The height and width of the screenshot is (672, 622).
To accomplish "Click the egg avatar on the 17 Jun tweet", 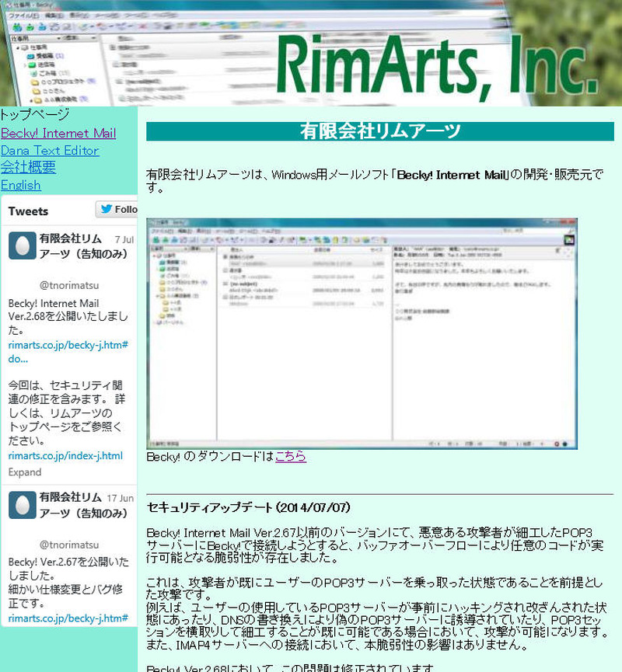I will 23,505.
